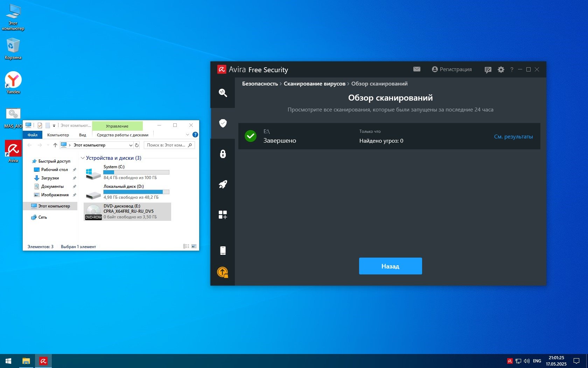Open the Privacy lock icon in sidebar
This screenshot has height=368, width=588.
(x=223, y=154)
